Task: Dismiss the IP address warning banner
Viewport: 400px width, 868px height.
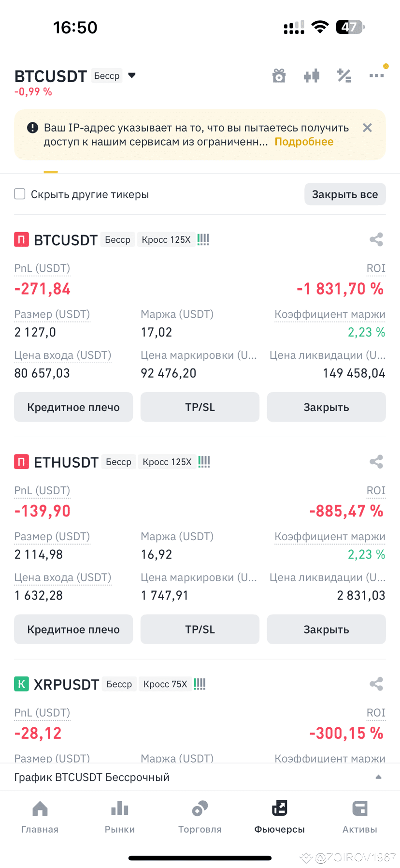Action: tap(367, 128)
